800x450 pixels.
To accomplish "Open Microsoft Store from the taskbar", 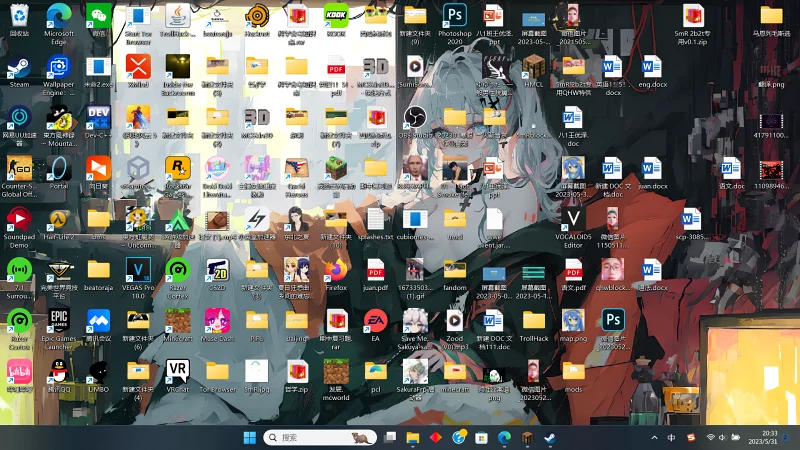I will [481, 438].
